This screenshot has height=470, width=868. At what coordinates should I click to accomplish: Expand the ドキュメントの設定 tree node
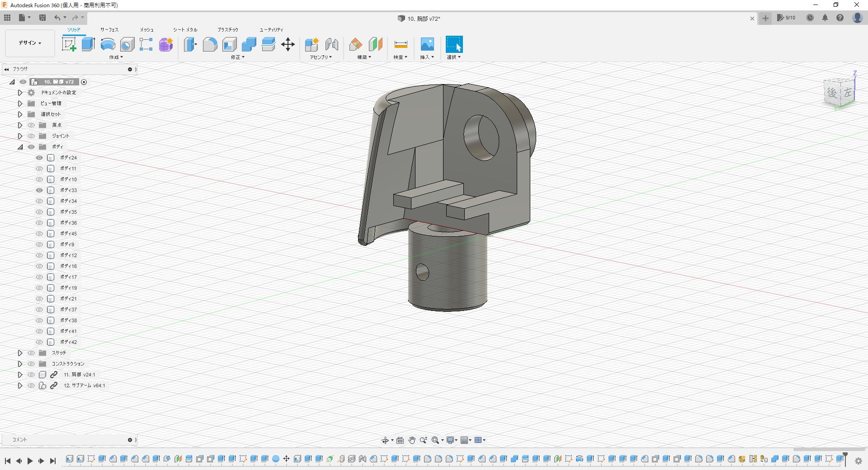coord(20,93)
